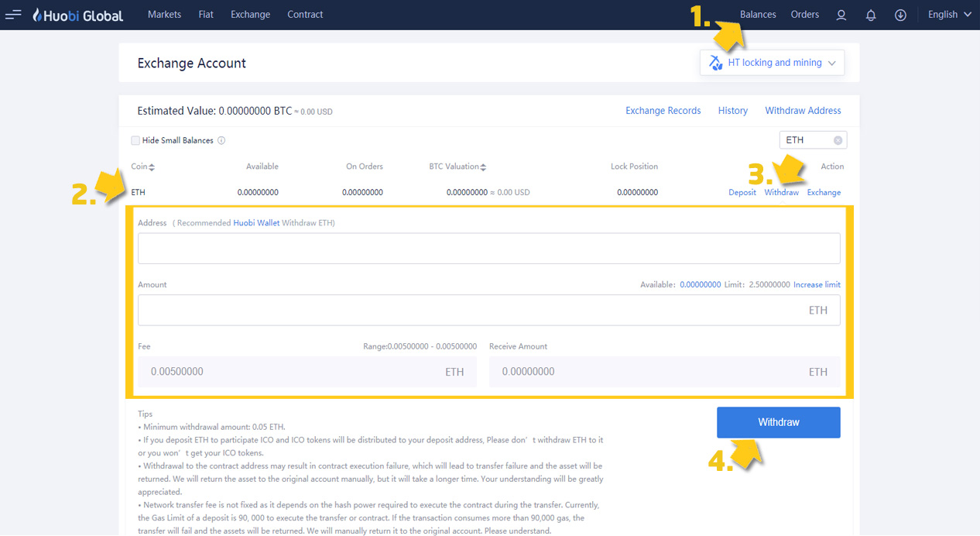Image resolution: width=980 pixels, height=536 pixels.
Task: Open the Markets menu
Action: [x=164, y=14]
